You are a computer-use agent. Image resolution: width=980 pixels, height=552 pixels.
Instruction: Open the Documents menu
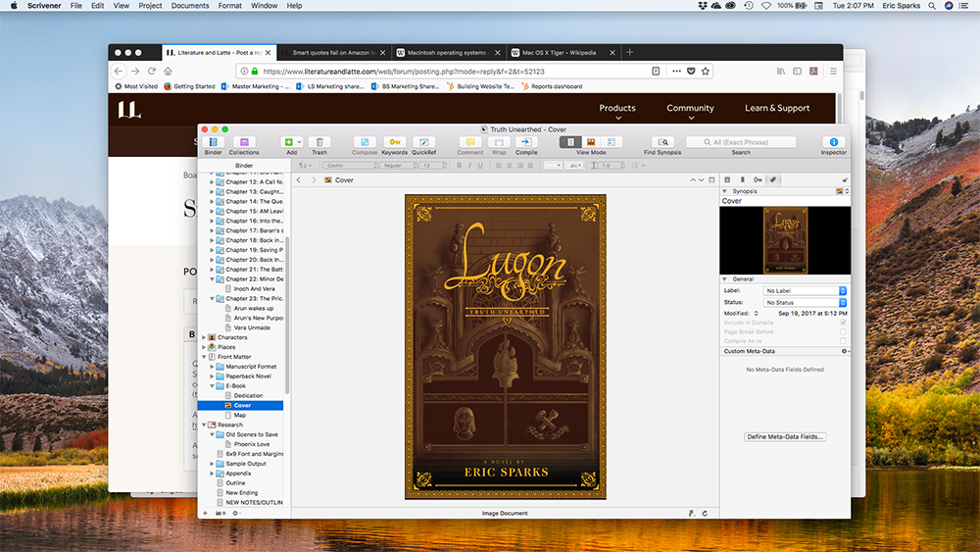(190, 6)
